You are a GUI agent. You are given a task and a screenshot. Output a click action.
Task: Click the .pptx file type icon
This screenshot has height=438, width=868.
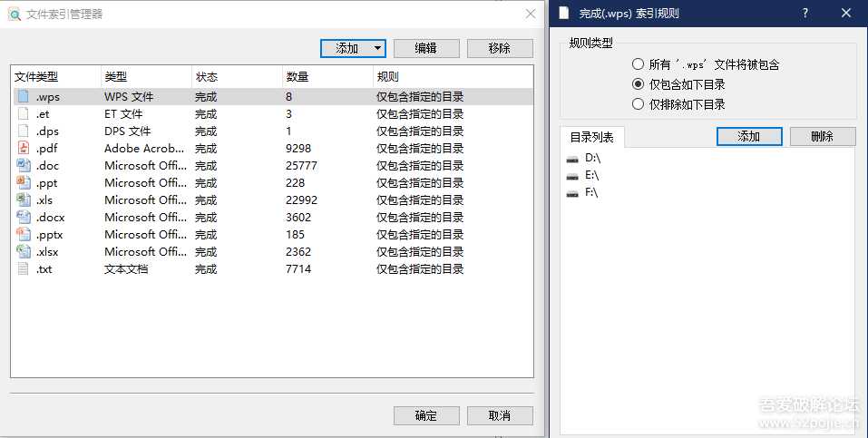pyautogui.click(x=24, y=234)
